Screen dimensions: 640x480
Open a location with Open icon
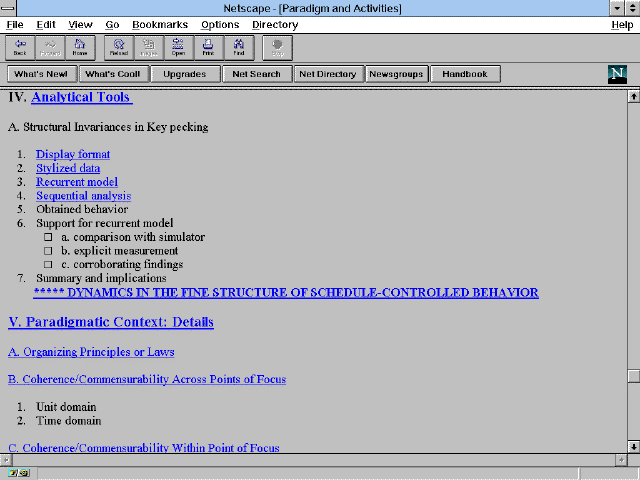click(x=179, y=48)
